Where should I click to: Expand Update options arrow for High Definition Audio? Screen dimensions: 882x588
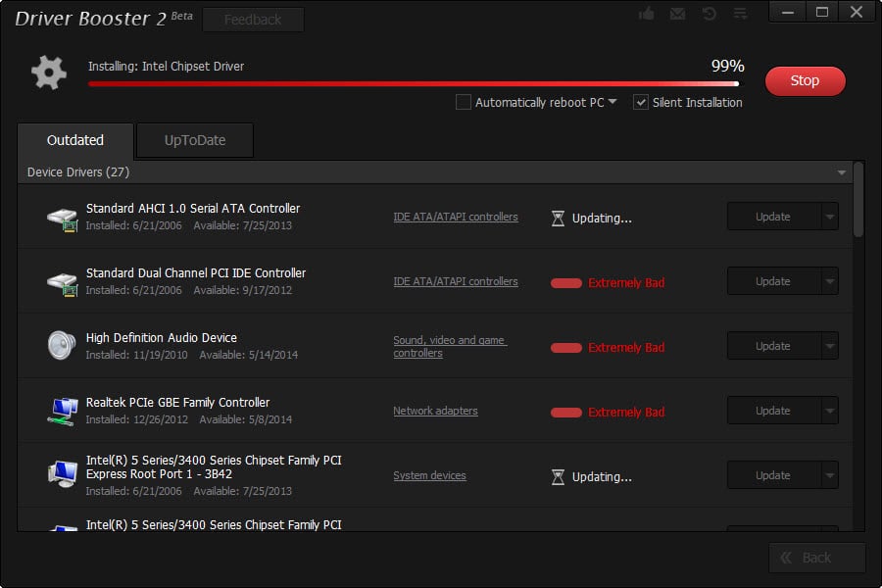(830, 346)
